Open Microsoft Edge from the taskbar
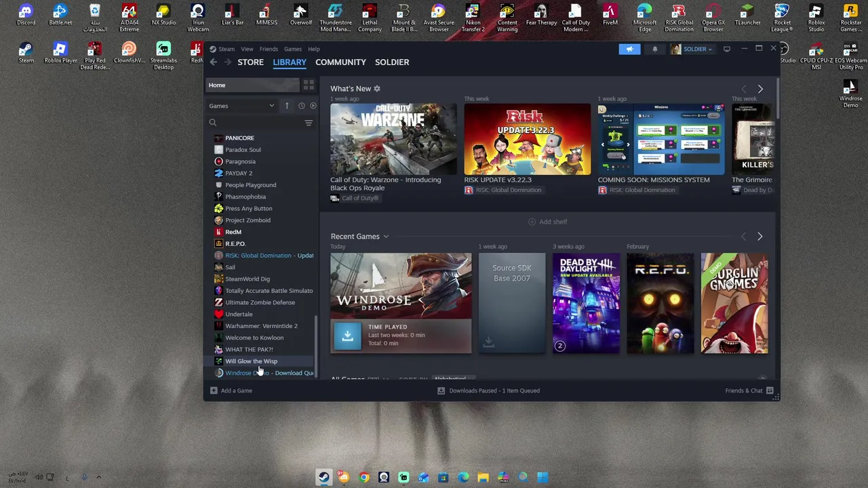Image resolution: width=868 pixels, height=488 pixels. [x=463, y=477]
